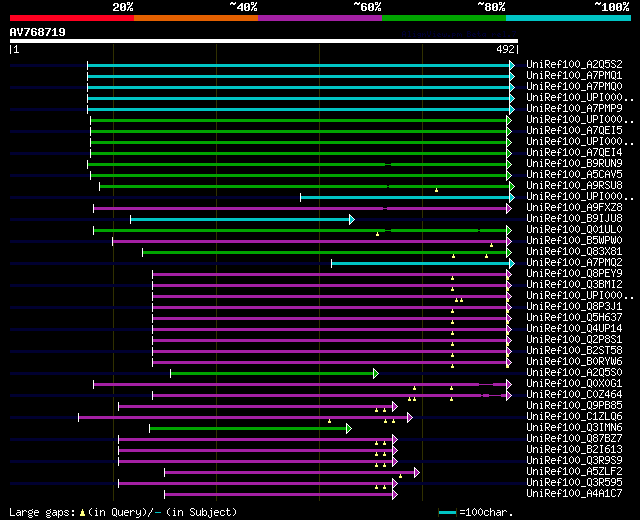Select the UniRef100_A2Q5S0 label
The image size is (640, 520).
[574, 373]
